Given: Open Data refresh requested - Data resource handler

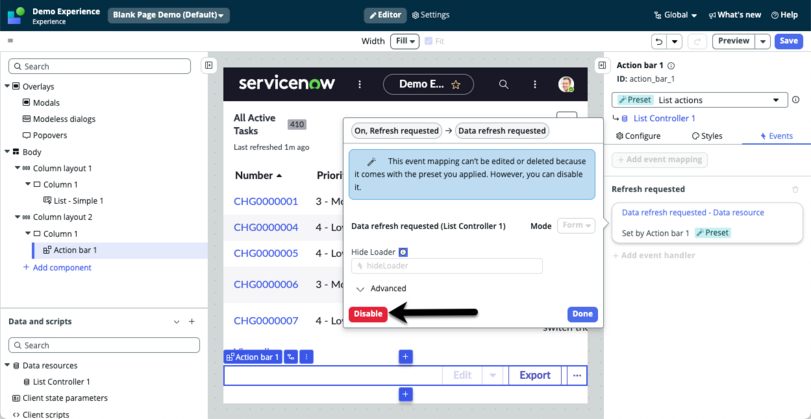Looking at the screenshot, I should tap(693, 213).
